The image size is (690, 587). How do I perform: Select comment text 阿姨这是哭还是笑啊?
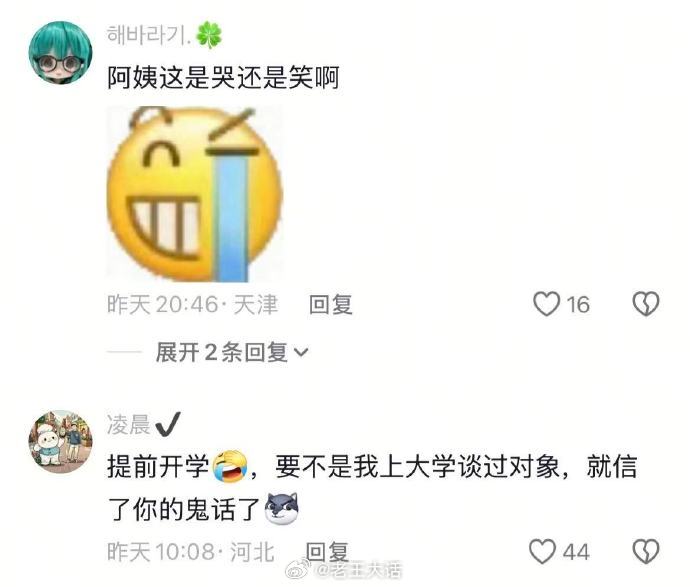tap(223, 78)
